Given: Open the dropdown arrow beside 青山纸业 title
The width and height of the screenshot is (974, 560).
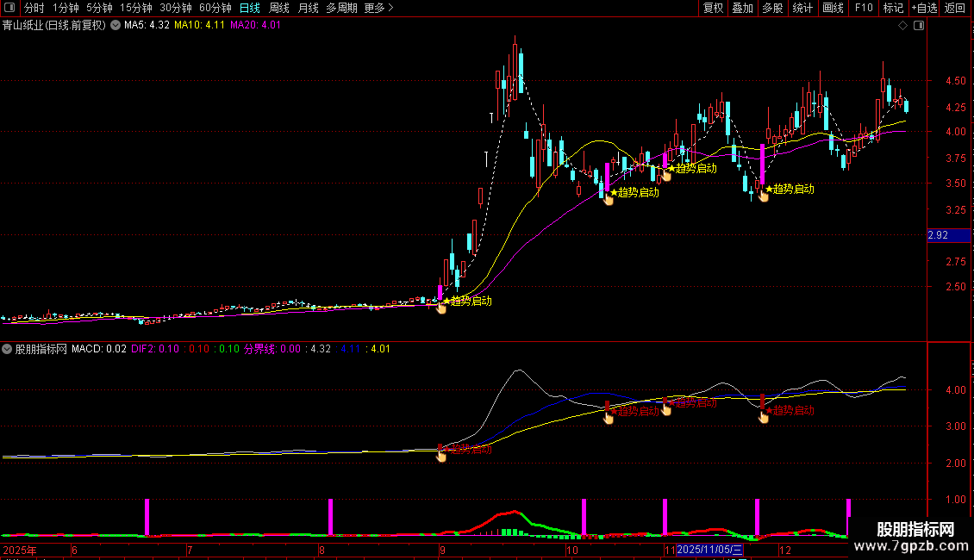Looking at the screenshot, I should (x=116, y=26).
